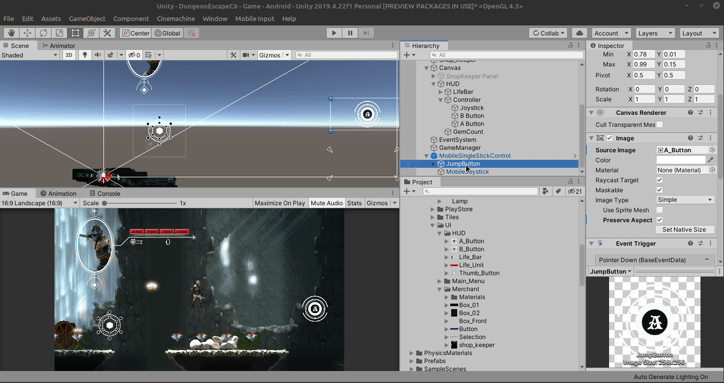Toggle 2D scene view mode

click(69, 55)
